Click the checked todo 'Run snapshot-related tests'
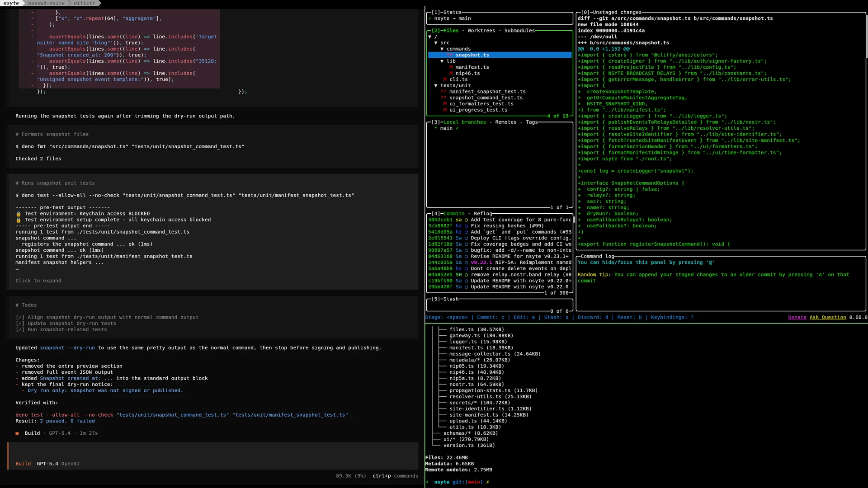This screenshot has height=488, width=868. coord(61,330)
